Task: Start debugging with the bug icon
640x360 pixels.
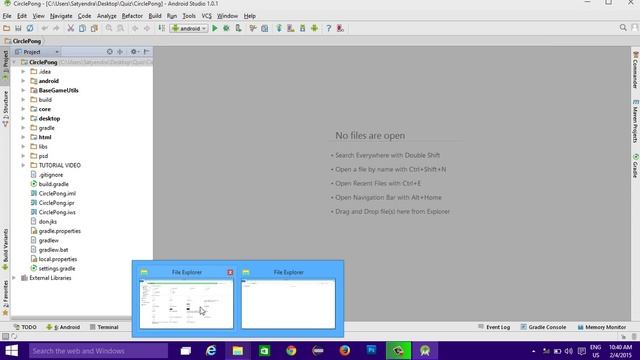Action: click(227, 28)
